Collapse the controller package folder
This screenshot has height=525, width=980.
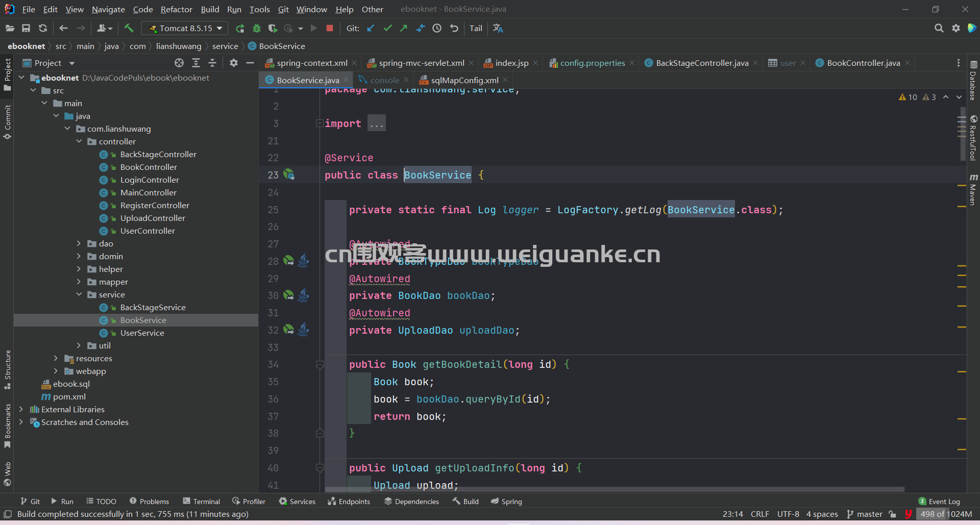click(79, 141)
